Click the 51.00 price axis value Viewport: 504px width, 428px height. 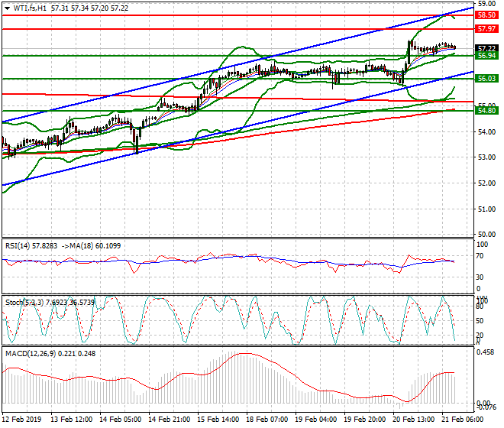[x=486, y=209]
